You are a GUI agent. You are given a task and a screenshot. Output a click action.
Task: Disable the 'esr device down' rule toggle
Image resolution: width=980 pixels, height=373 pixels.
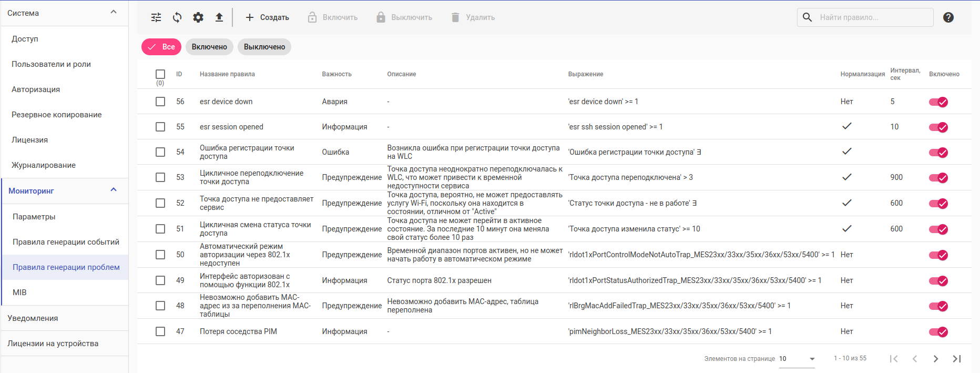pyautogui.click(x=938, y=102)
